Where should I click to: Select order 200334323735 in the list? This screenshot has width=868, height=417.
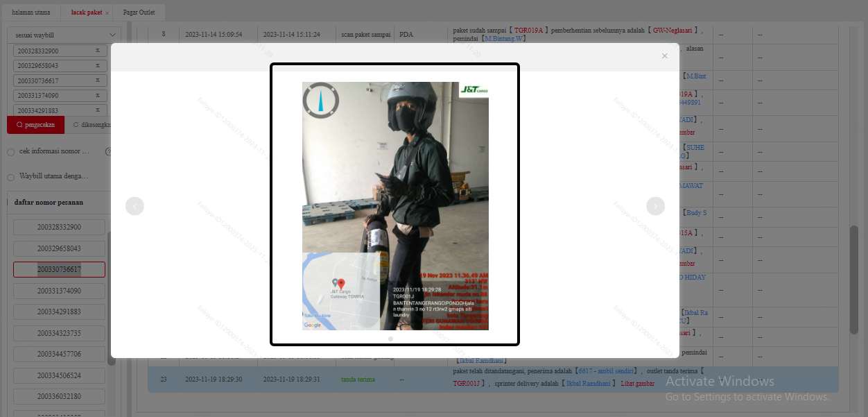click(x=59, y=333)
